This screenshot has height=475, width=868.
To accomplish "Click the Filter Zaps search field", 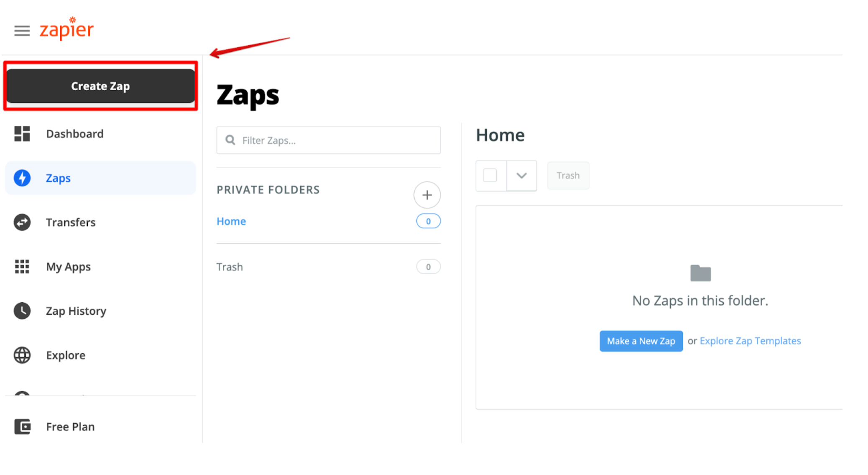I will coord(329,140).
